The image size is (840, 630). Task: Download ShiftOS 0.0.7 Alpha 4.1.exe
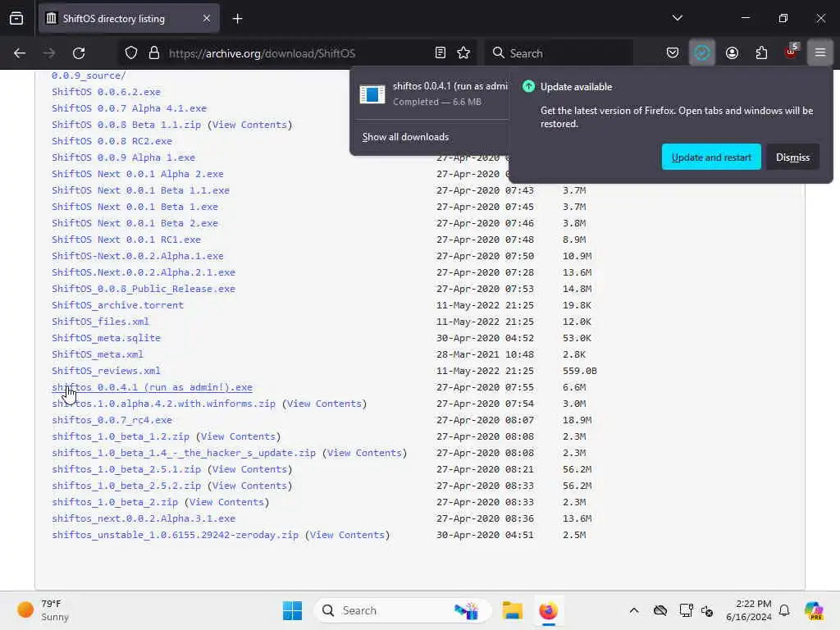coord(129,108)
